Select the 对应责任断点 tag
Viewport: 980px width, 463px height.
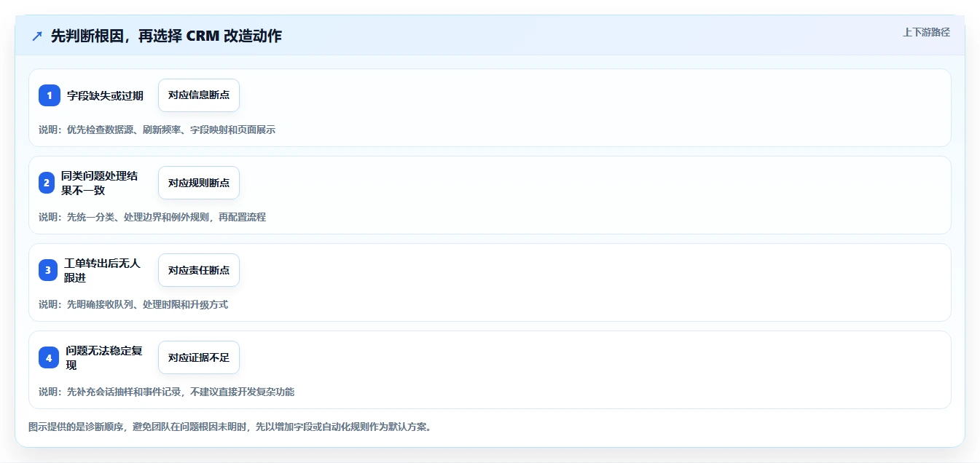coord(199,270)
